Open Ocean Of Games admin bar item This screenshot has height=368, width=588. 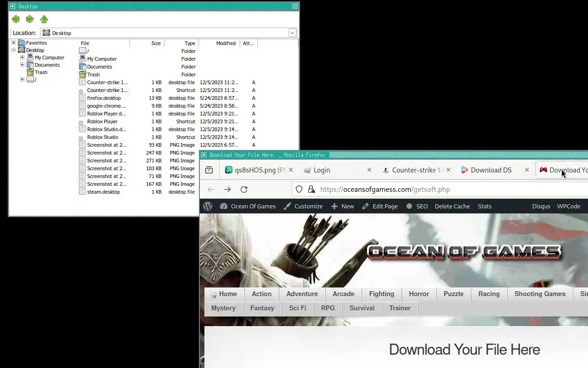pyautogui.click(x=248, y=206)
